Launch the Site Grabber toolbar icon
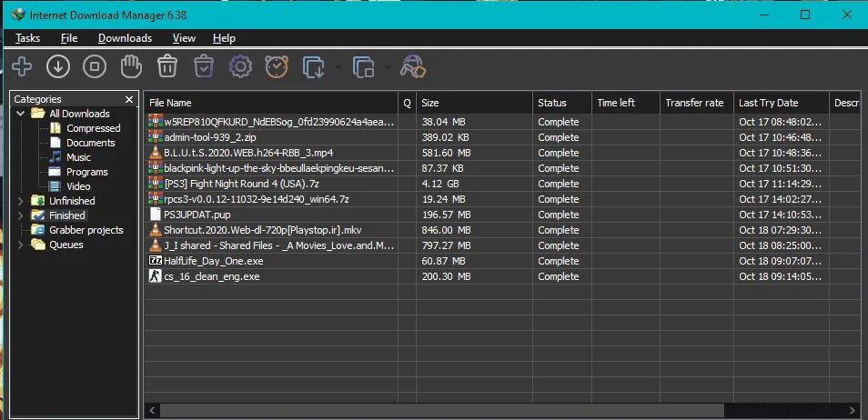This screenshot has height=420, width=868. 413,67
